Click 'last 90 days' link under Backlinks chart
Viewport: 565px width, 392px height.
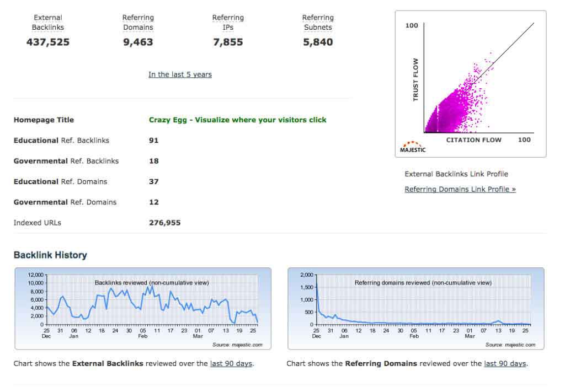pos(231,363)
